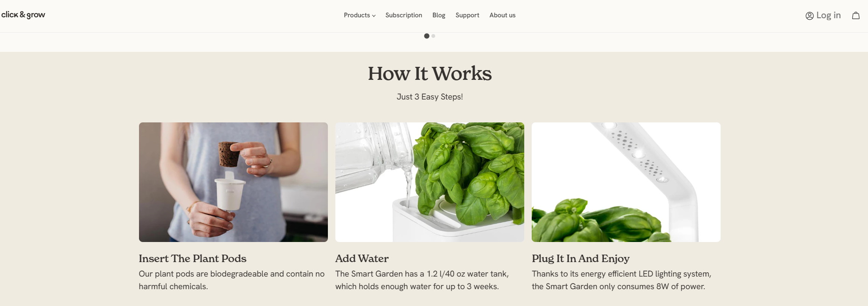Visit the About us page
The height and width of the screenshot is (306, 868).
[502, 15]
